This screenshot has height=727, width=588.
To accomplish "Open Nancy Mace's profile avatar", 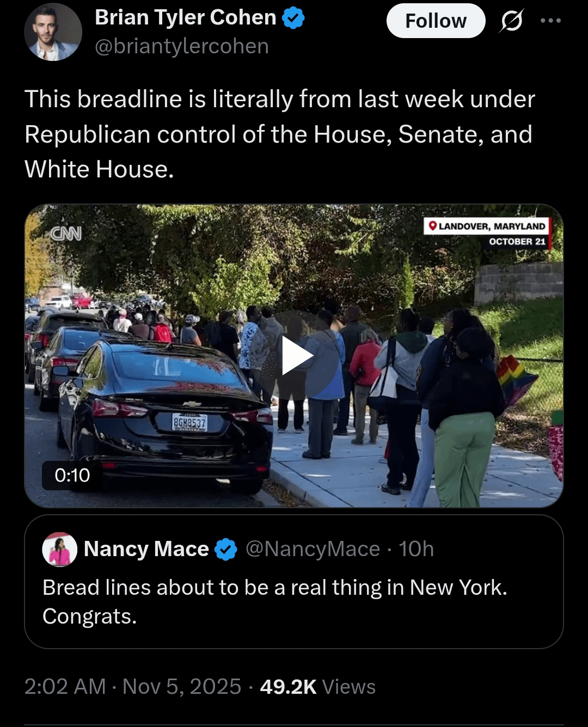I will [59, 549].
